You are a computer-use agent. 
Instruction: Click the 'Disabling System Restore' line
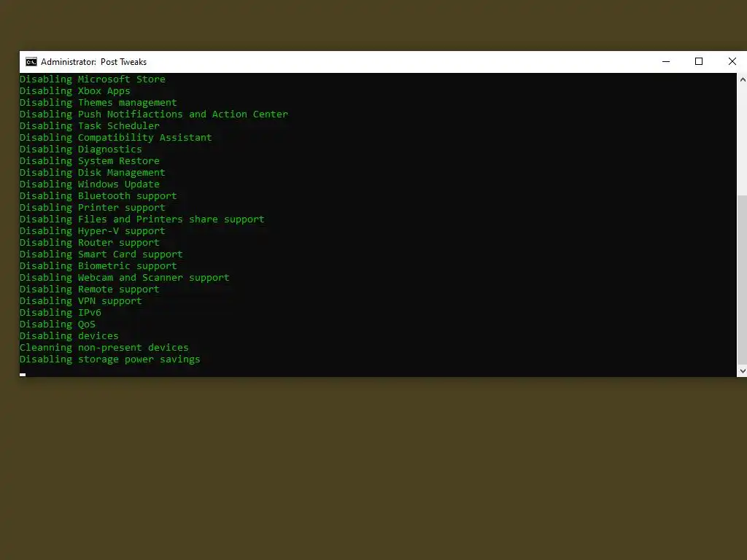point(90,161)
